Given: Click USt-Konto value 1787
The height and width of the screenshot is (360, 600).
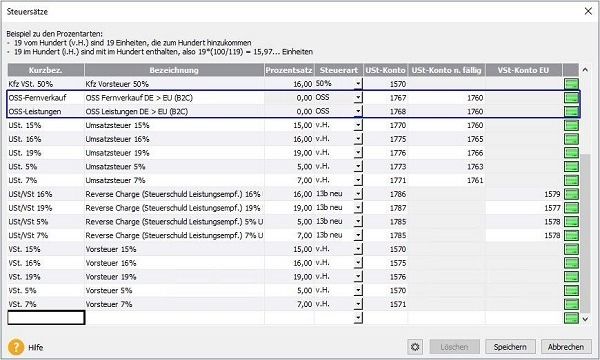Looking at the screenshot, I should [x=398, y=208].
